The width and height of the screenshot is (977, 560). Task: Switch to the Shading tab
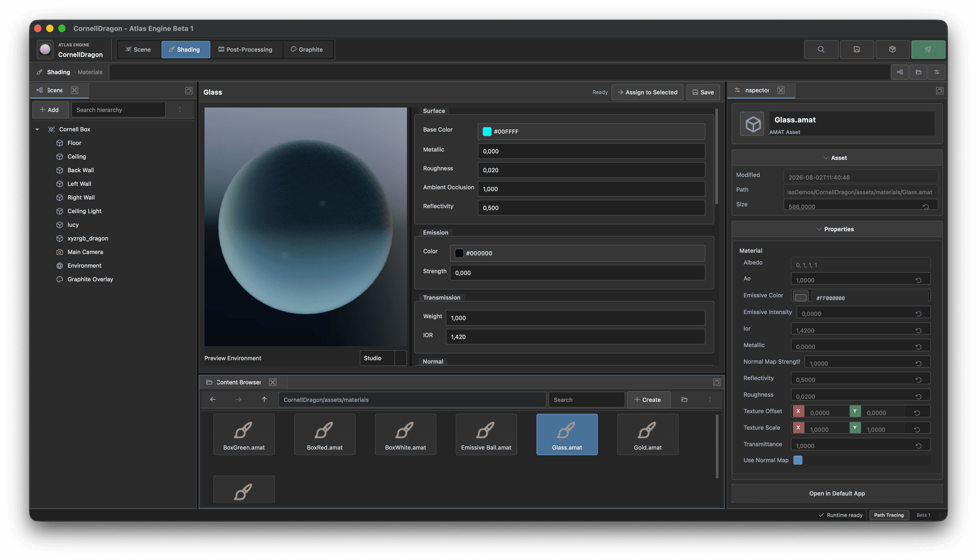click(x=186, y=49)
